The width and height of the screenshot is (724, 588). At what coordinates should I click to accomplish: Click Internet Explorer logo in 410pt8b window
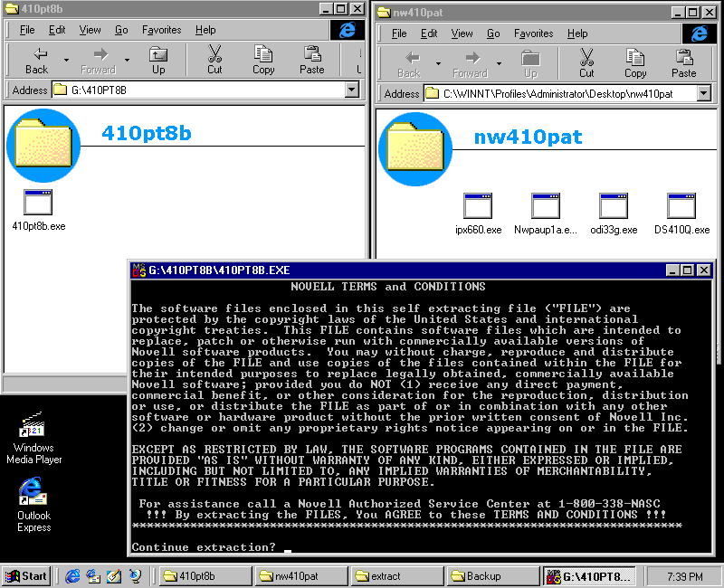click(x=348, y=30)
